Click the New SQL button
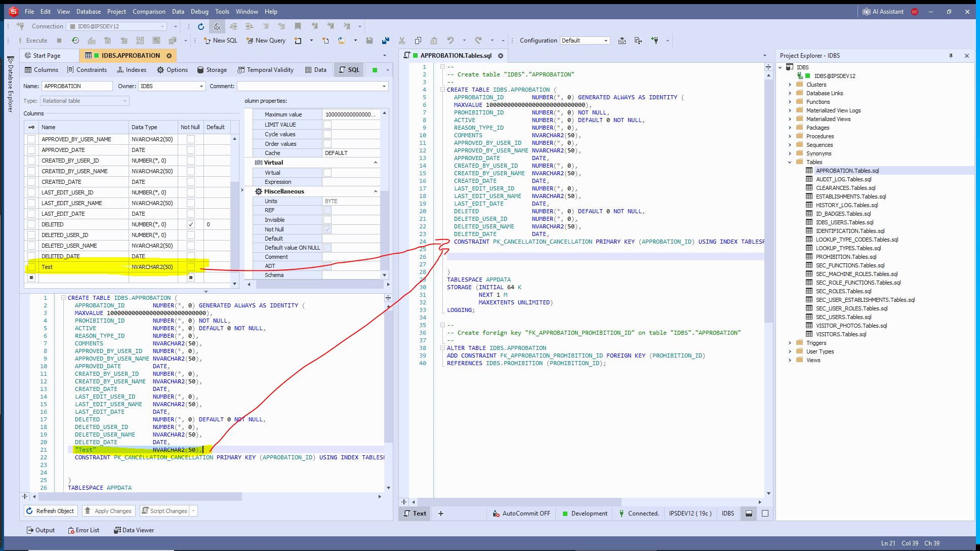Image resolution: width=980 pixels, height=551 pixels. 220,41
